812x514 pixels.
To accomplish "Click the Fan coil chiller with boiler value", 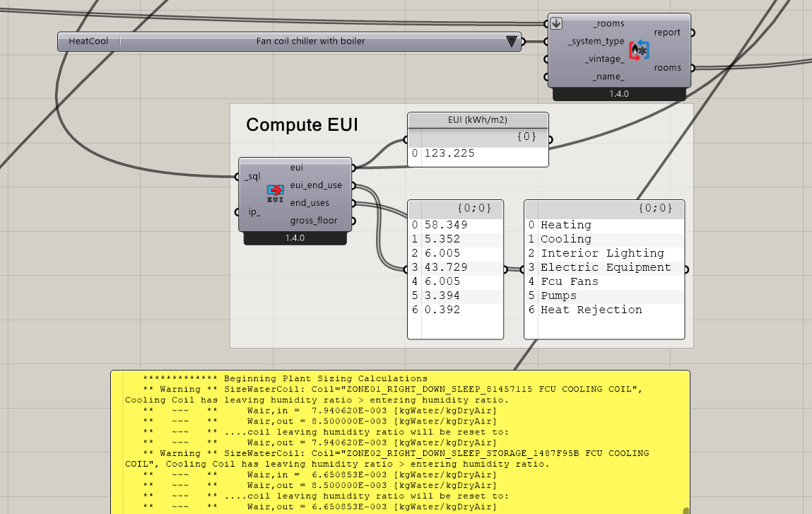I will click(x=311, y=42).
